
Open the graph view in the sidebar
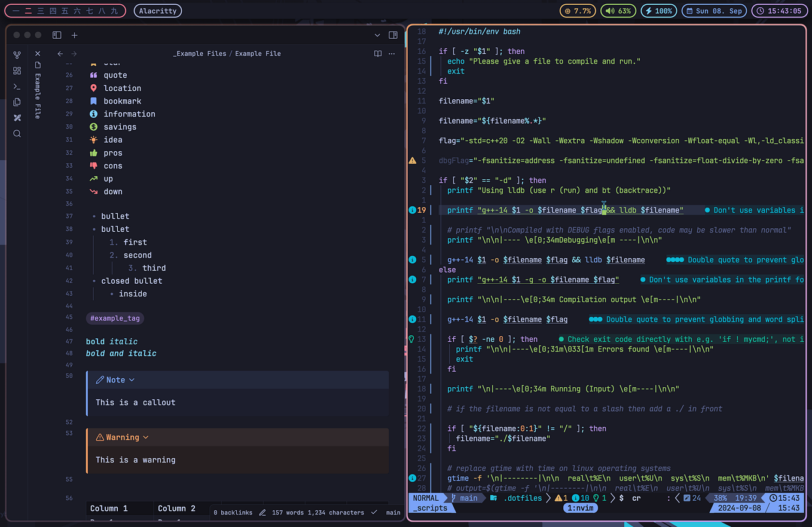[x=17, y=55]
